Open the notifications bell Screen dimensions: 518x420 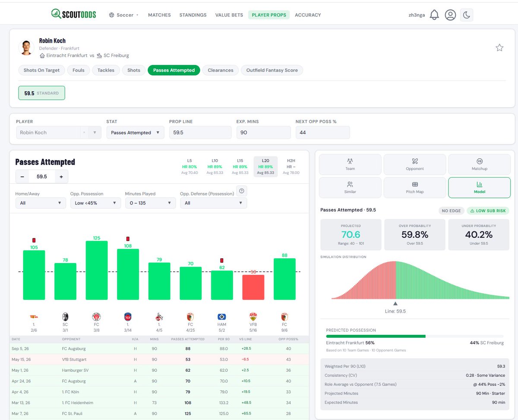(434, 15)
